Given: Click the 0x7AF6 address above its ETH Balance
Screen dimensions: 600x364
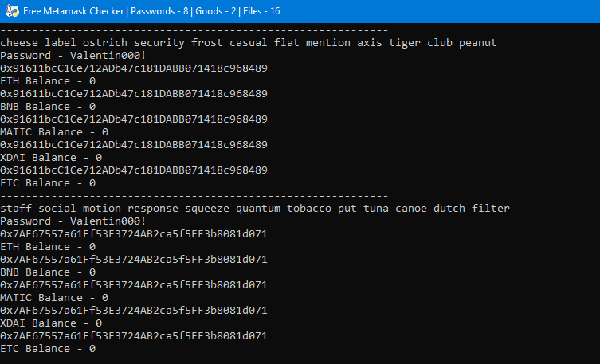Looking at the screenshot, I should [134, 233].
